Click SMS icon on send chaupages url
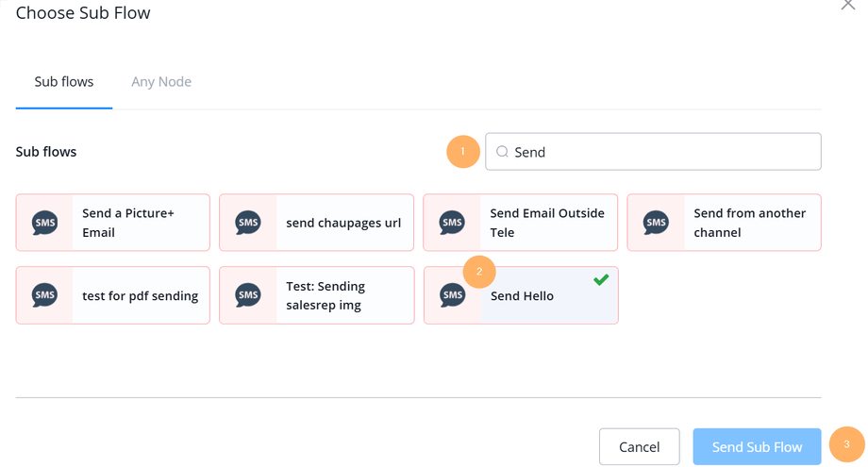Image resolution: width=868 pixels, height=467 pixels. click(x=248, y=223)
